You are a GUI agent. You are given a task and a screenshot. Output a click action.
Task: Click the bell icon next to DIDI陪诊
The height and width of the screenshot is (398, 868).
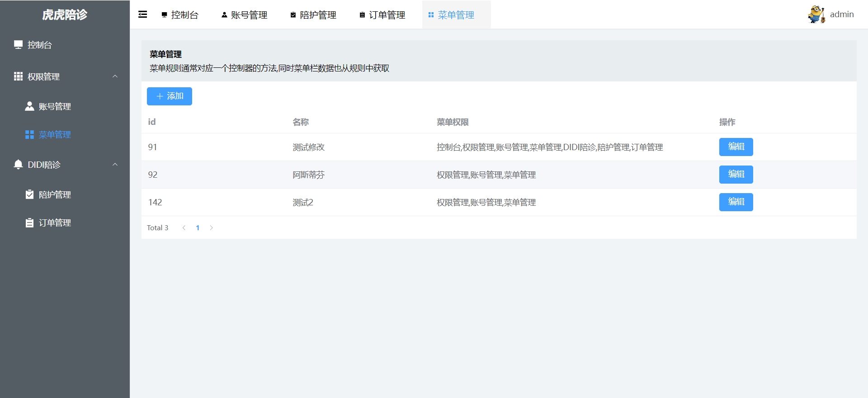18,165
